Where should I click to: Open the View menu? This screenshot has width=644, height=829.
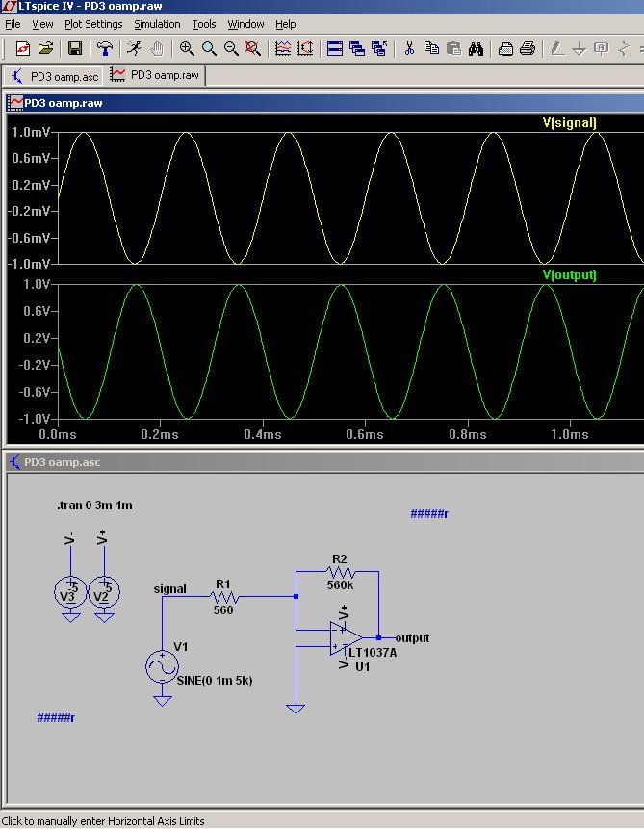tap(42, 24)
